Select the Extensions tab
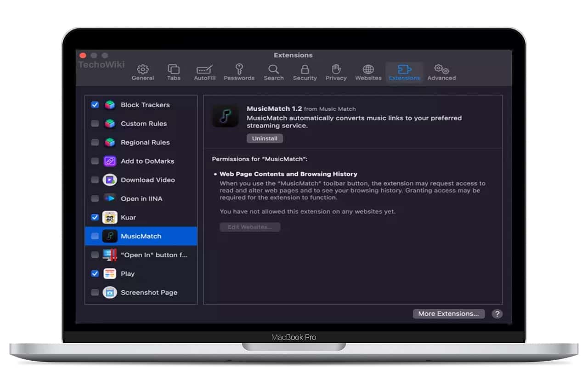The height and width of the screenshot is (374, 588). click(404, 73)
